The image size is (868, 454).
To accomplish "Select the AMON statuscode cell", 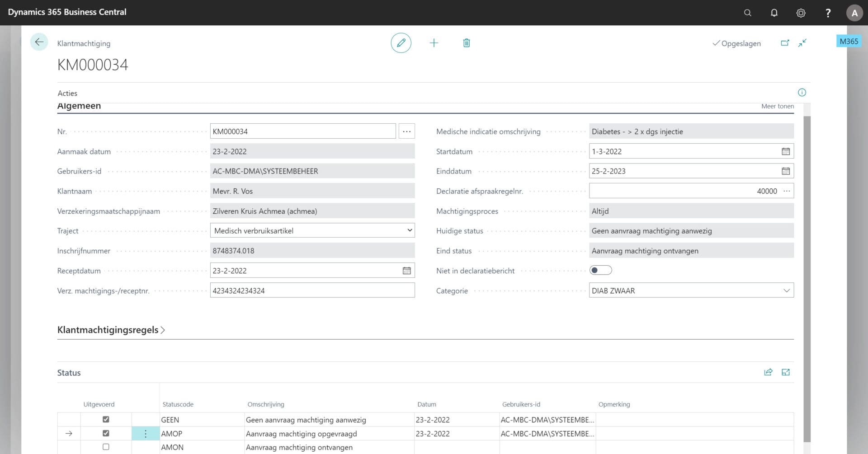I will [x=202, y=447].
